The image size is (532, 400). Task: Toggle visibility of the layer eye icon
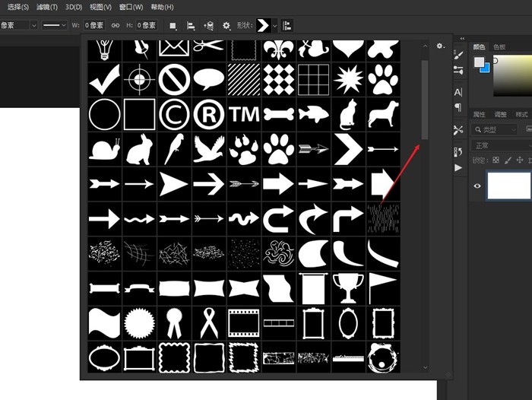coord(478,186)
